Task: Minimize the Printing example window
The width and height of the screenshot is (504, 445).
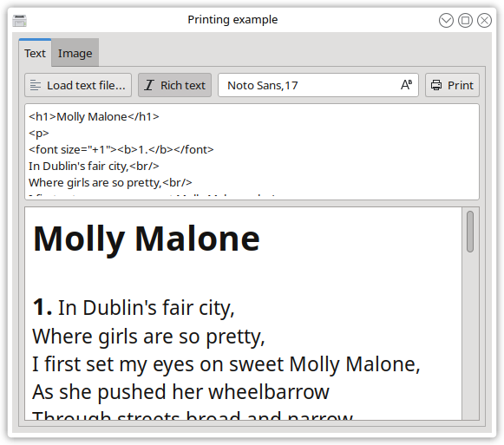Action: click(x=446, y=21)
